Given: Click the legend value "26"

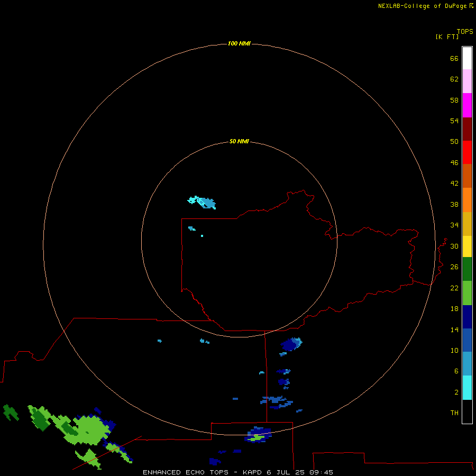Looking at the screenshot, I should [454, 267].
